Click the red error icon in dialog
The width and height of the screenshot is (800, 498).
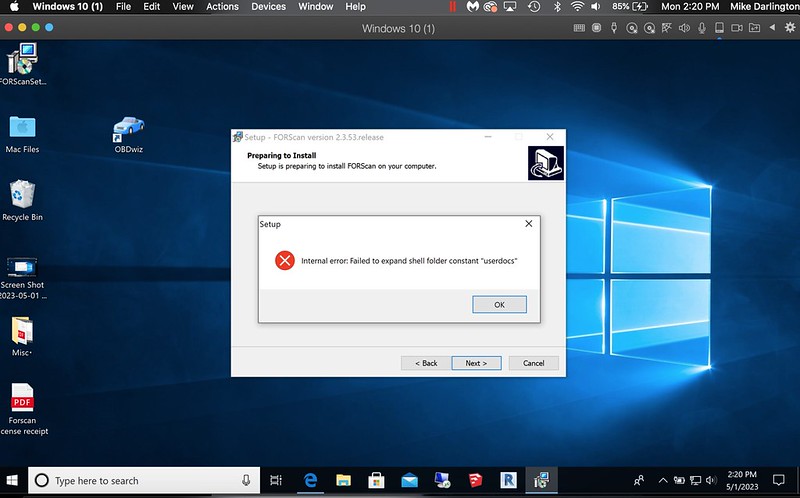click(x=285, y=261)
